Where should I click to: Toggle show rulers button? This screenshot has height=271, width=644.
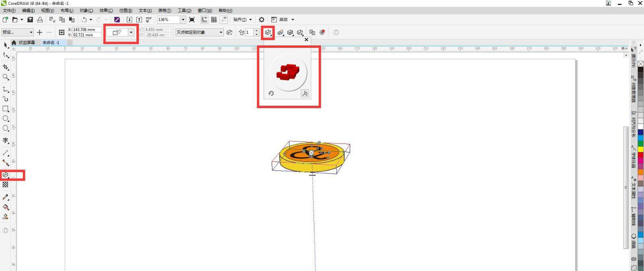[x=204, y=19]
